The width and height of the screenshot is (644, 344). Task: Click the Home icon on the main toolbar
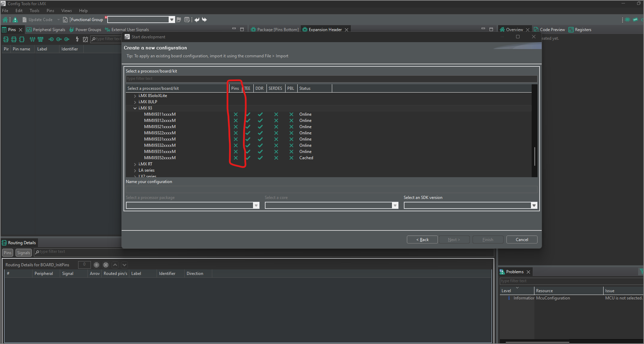coord(5,20)
